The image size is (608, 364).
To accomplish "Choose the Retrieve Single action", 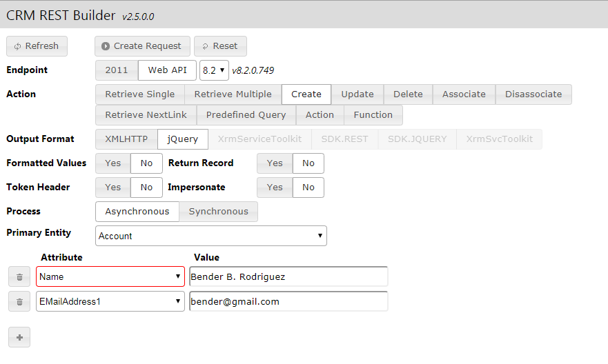I will click(140, 94).
